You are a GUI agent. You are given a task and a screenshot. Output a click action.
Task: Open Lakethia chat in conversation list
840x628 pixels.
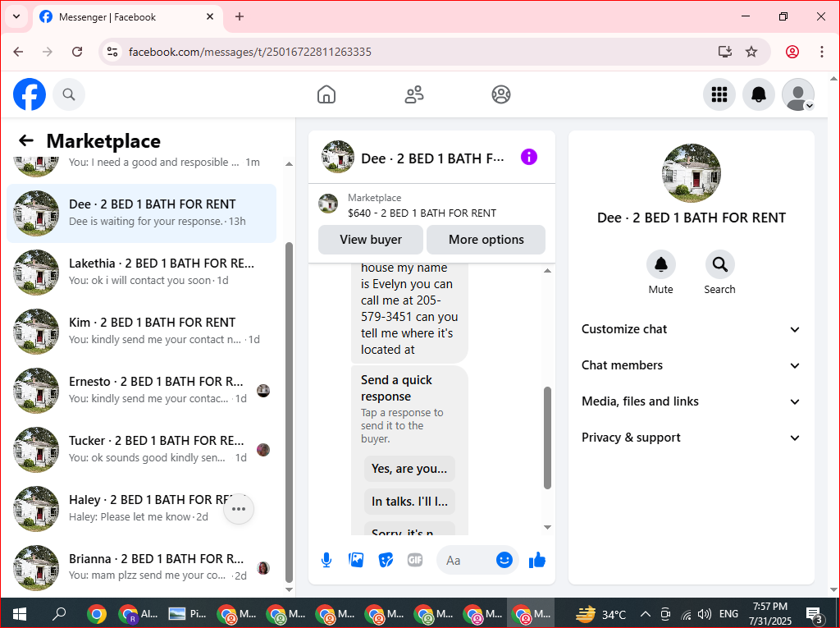[142, 273]
